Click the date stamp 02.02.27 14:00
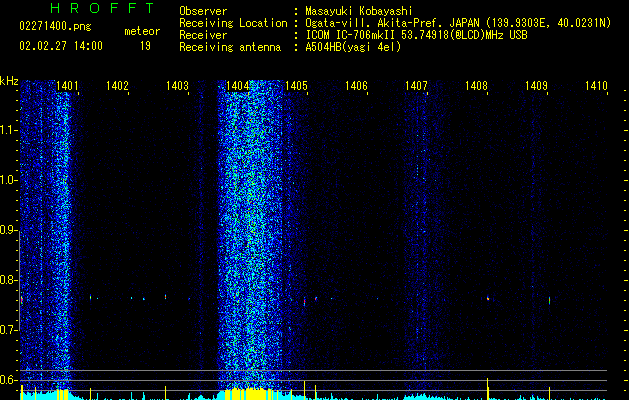The width and height of the screenshot is (629, 400). point(61,46)
